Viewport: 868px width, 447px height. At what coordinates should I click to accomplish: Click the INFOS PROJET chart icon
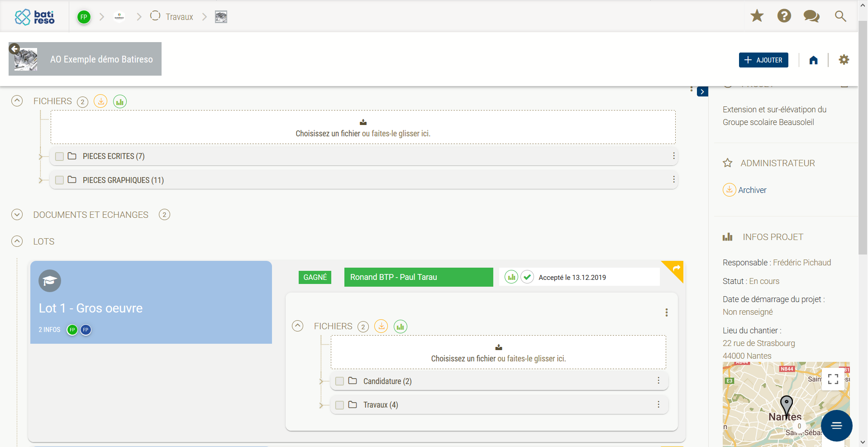tap(727, 237)
